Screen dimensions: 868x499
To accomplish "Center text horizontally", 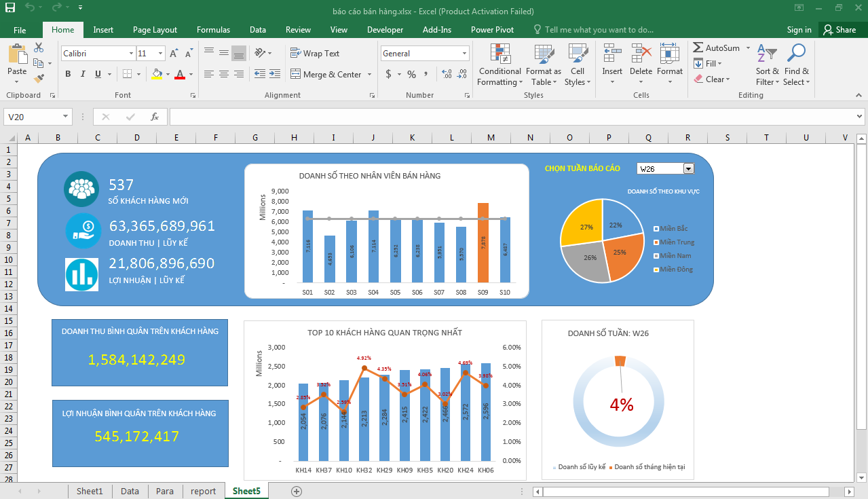I will point(224,74).
